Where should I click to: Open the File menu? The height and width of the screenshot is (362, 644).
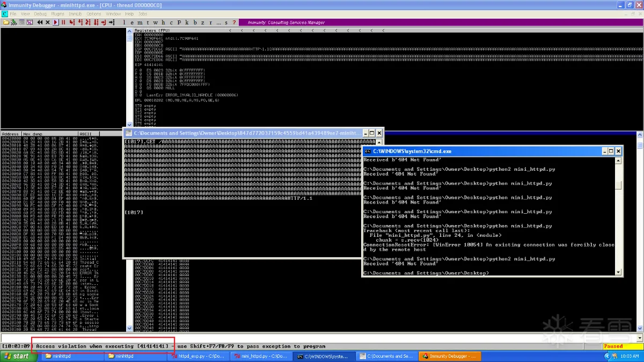[x=13, y=14]
